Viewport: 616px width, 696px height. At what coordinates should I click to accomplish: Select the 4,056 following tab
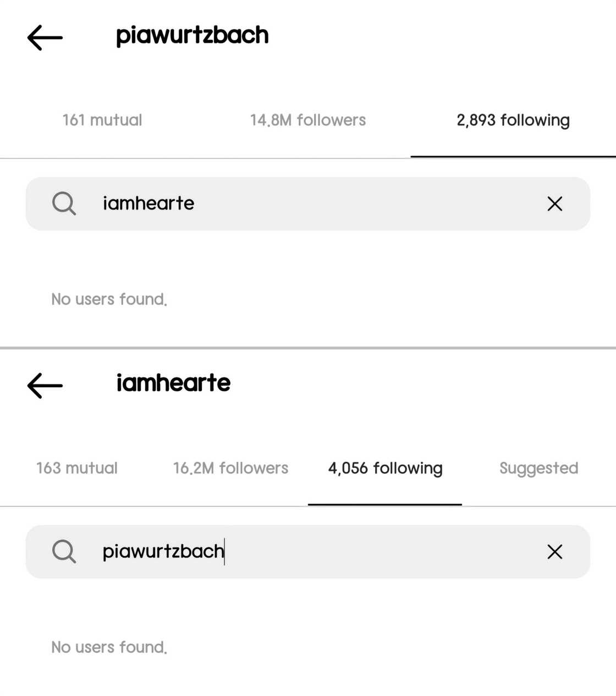point(385,468)
